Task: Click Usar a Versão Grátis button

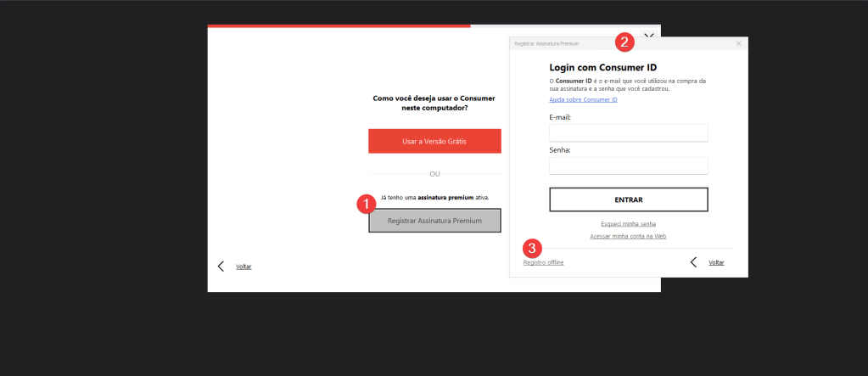Action: pyautogui.click(x=434, y=141)
